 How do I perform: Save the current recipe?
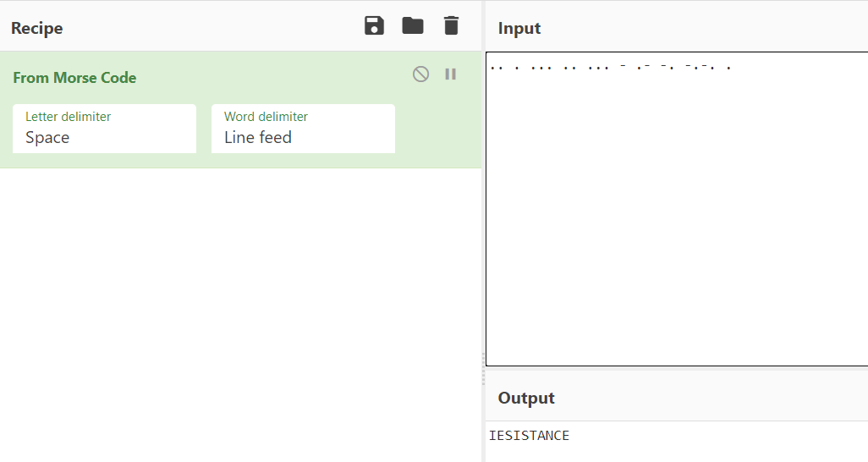click(x=374, y=25)
